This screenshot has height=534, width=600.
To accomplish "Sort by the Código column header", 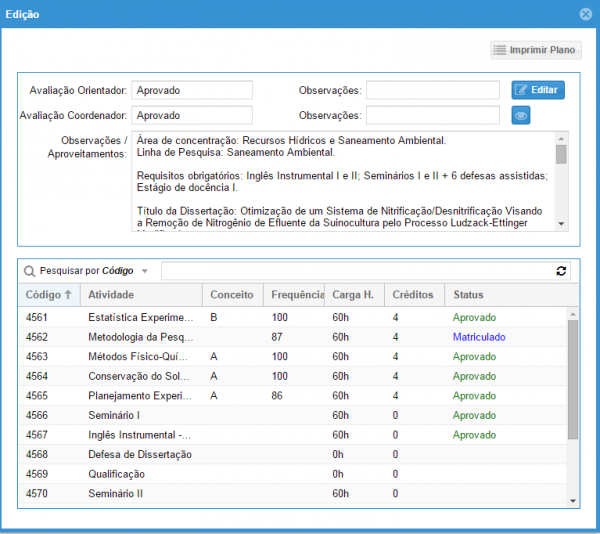I will pos(48,295).
